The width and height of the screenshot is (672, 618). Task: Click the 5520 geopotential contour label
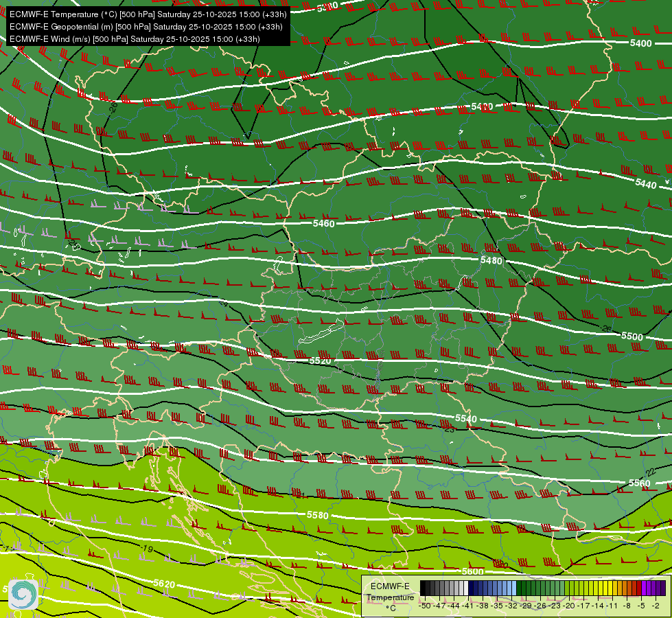320,360
